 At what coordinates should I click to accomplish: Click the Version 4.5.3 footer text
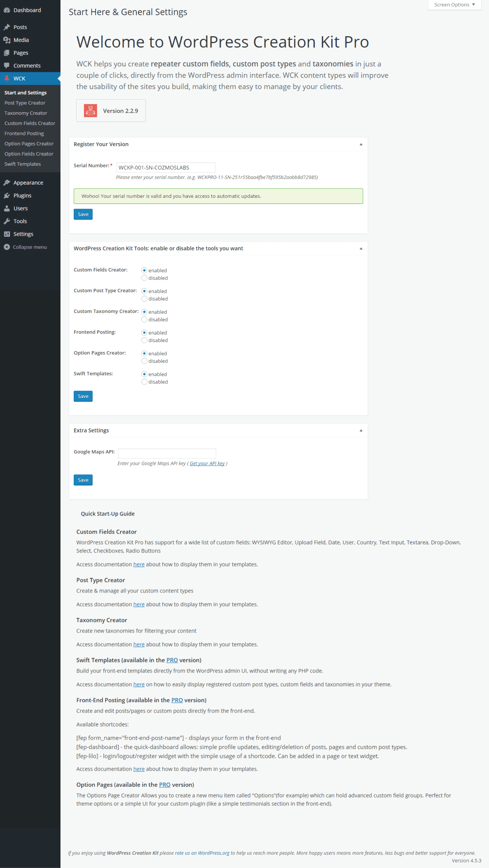tap(466, 860)
